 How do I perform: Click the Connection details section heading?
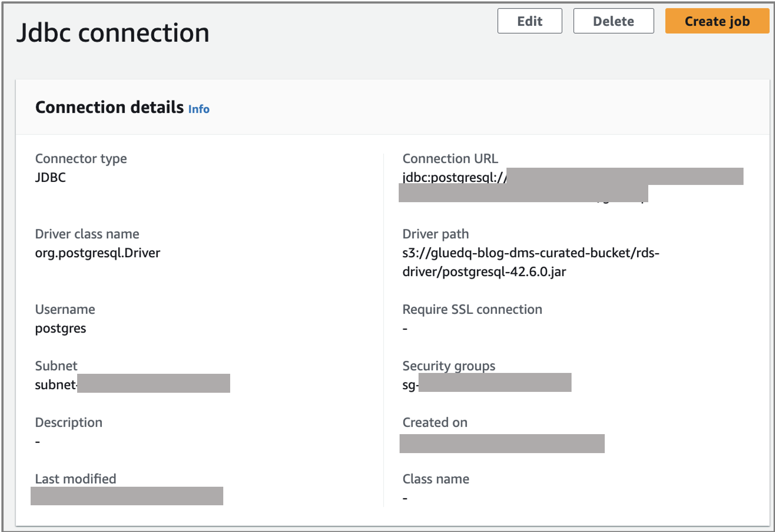point(109,107)
